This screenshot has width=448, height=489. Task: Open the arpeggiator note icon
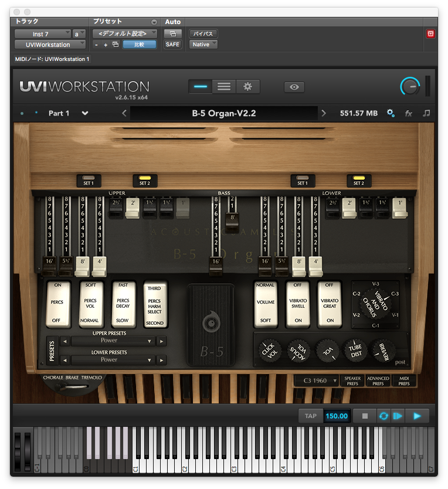[x=426, y=113]
